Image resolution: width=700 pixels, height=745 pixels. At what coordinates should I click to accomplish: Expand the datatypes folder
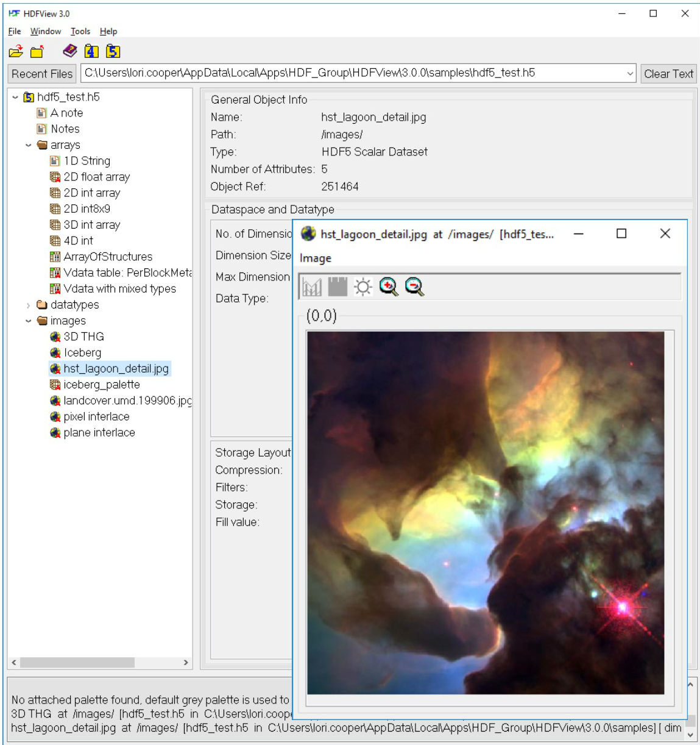click(29, 305)
